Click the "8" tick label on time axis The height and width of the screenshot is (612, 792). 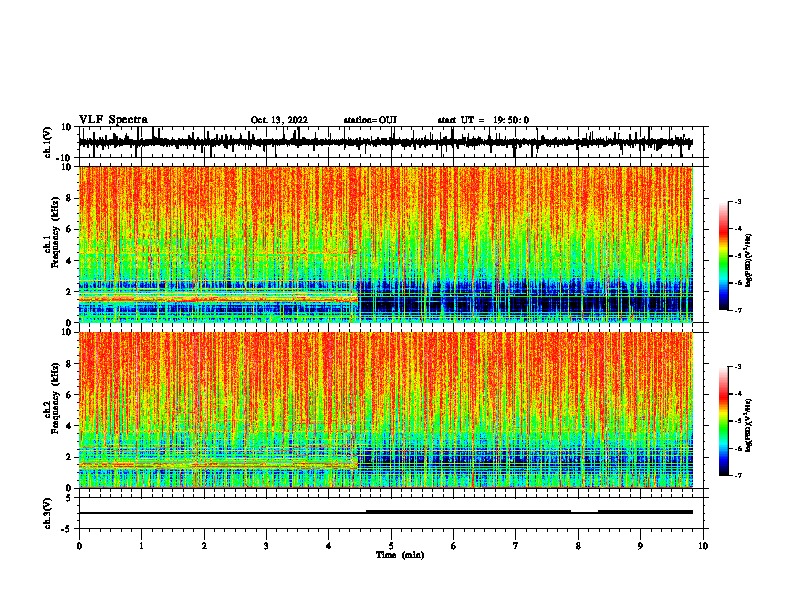pos(578,546)
